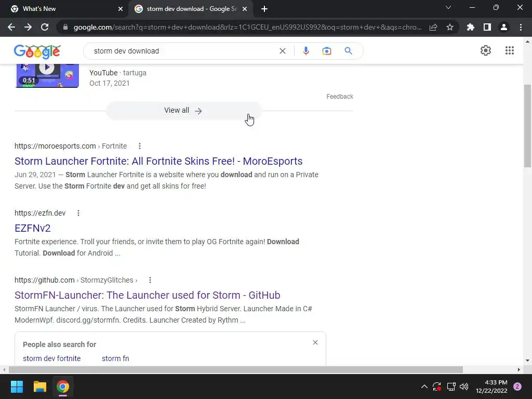Click the scroll right arrow
The height and width of the screenshot is (399, 532).
(x=519, y=369)
